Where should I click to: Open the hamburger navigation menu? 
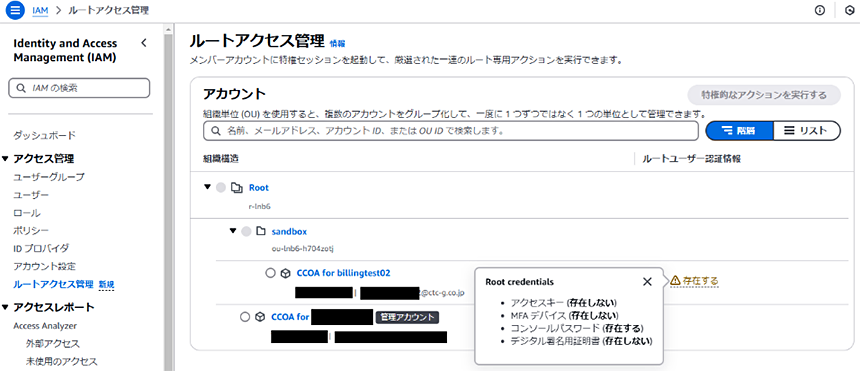15,10
